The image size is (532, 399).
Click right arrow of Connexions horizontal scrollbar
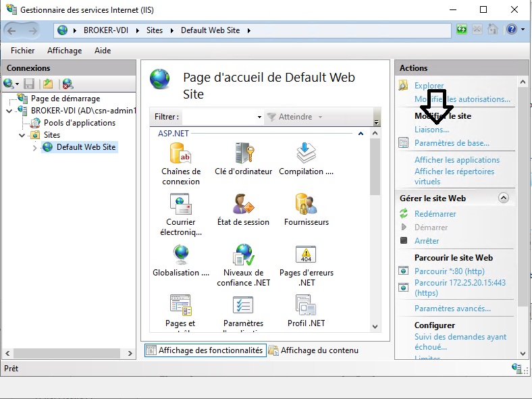[x=130, y=353]
